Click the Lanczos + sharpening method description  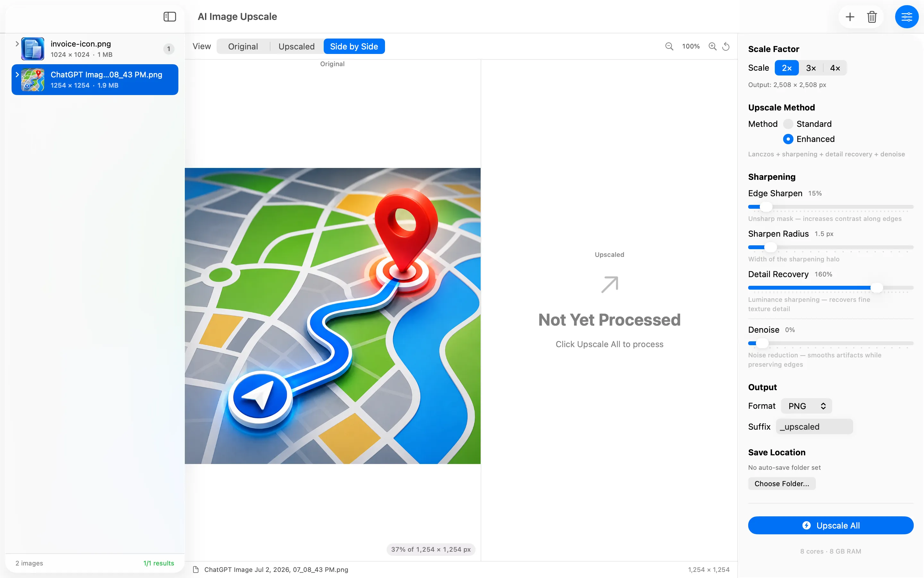coord(826,154)
